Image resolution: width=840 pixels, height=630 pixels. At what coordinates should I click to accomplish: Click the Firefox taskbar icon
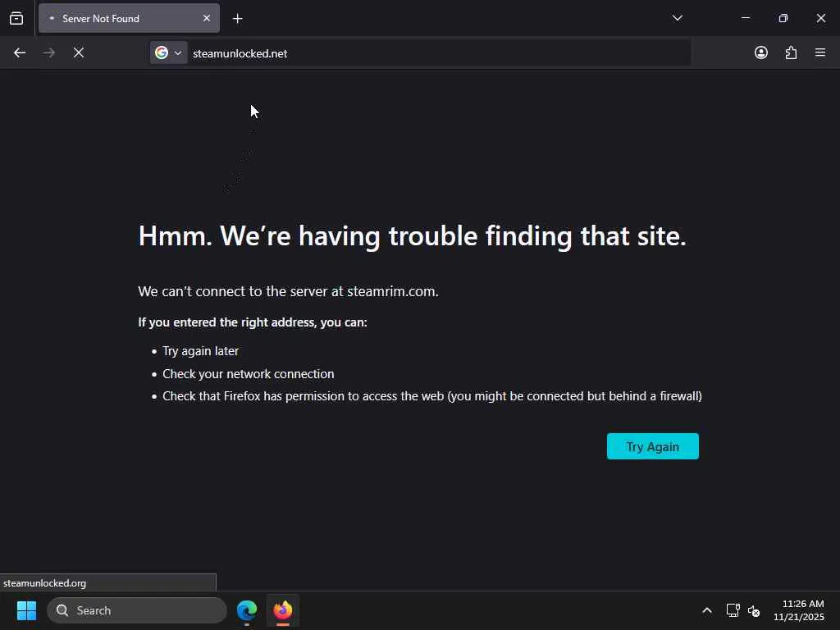coord(283,610)
